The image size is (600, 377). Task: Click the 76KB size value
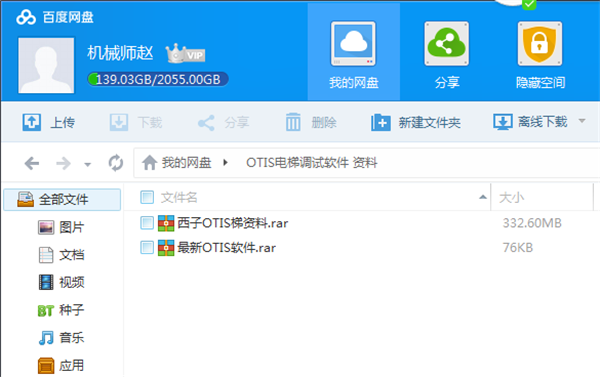pyautogui.click(x=518, y=248)
